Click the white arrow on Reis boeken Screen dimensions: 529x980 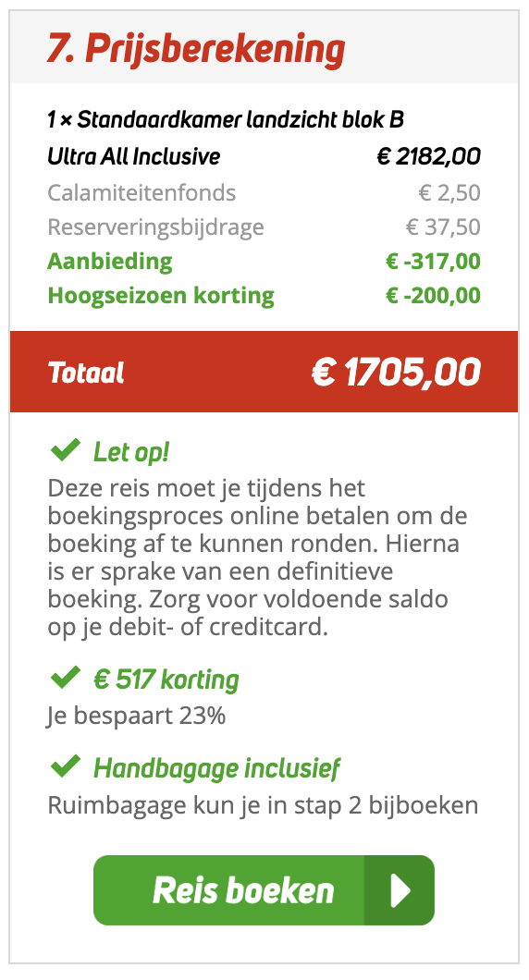coord(399,890)
